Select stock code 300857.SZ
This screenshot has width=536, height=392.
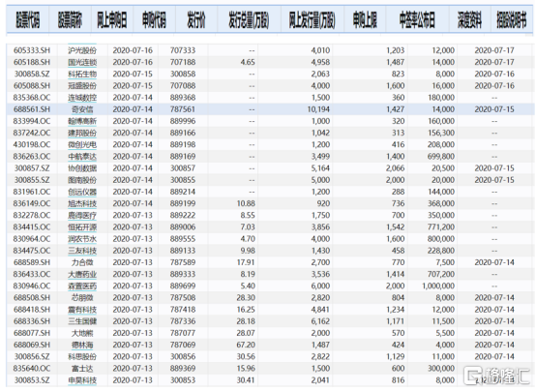click(x=32, y=168)
